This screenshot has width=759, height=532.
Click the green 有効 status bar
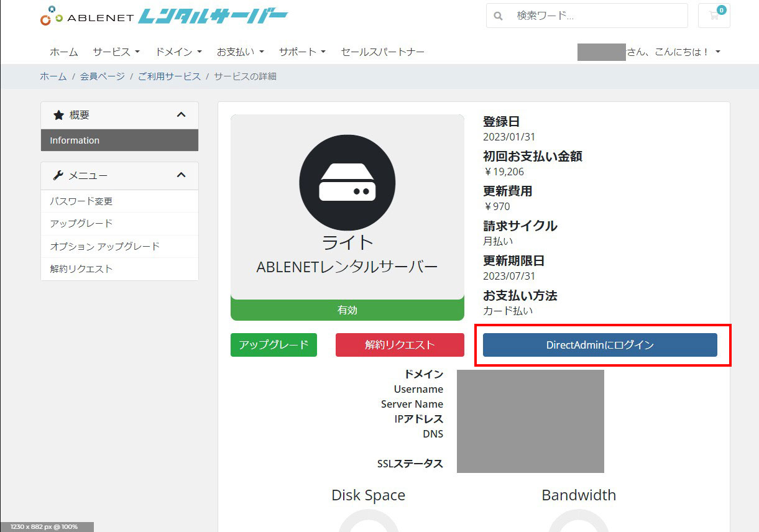point(347,310)
